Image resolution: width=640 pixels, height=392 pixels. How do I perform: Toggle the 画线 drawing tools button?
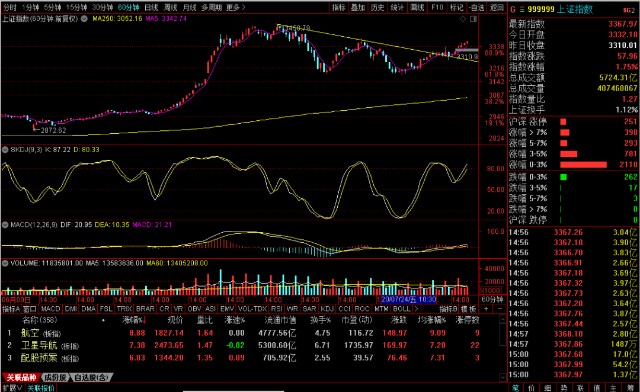(x=417, y=7)
